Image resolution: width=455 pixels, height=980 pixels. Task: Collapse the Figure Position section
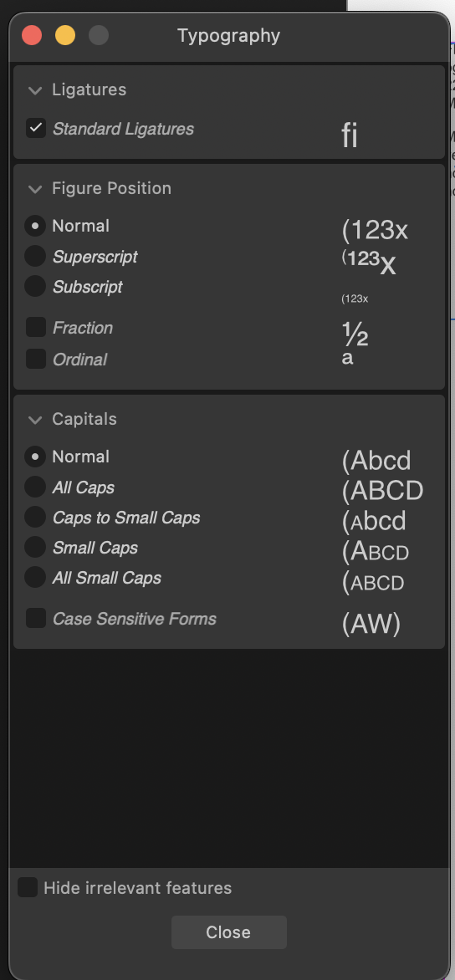[35, 189]
